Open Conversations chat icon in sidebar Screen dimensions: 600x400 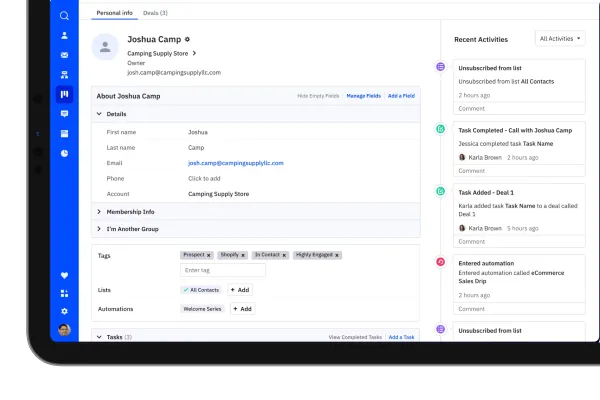[64, 114]
